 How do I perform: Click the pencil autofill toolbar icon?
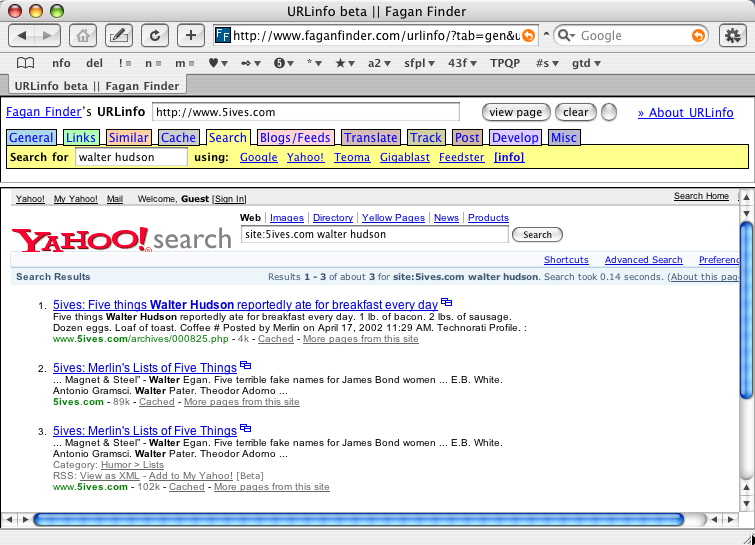[x=119, y=36]
